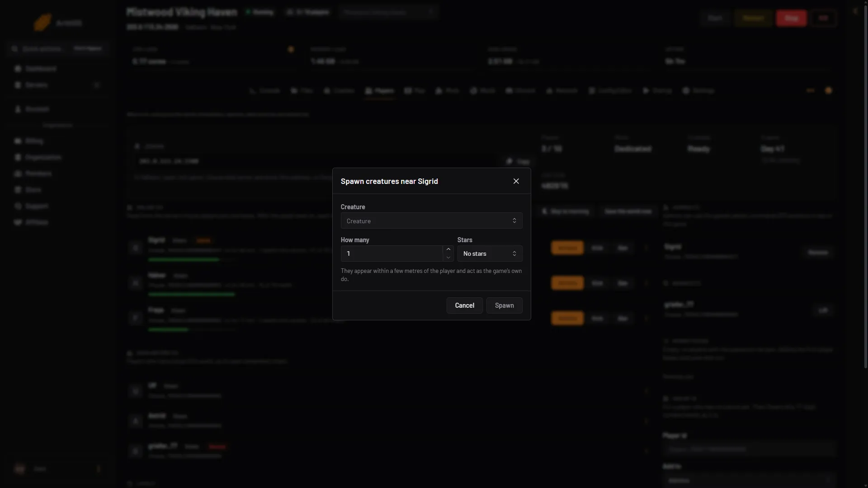This screenshot has height=488, width=868.
Task: Click the 'Stars' label
Action: 464,240
